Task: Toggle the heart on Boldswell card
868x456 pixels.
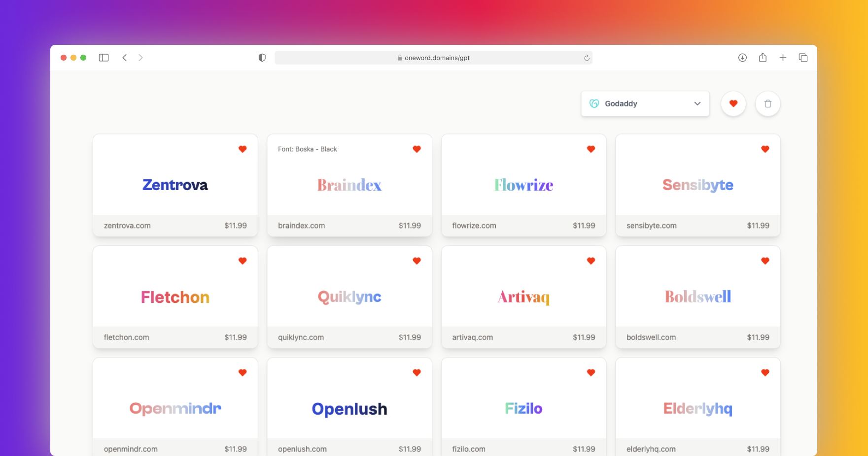Action: 765,261
